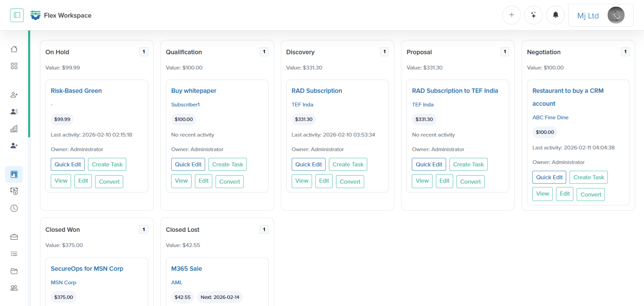Click Quick Edit on Risk-Based Green
The width and height of the screenshot is (644, 306).
pyautogui.click(x=68, y=164)
